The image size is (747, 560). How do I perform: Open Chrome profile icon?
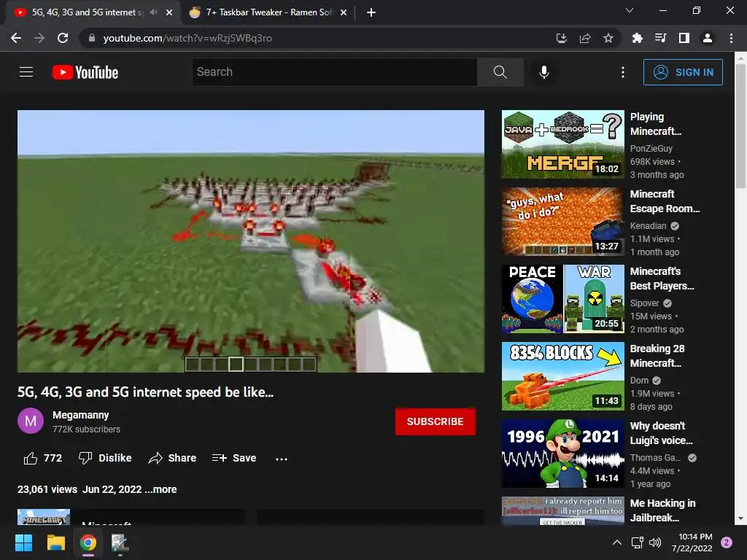click(708, 38)
